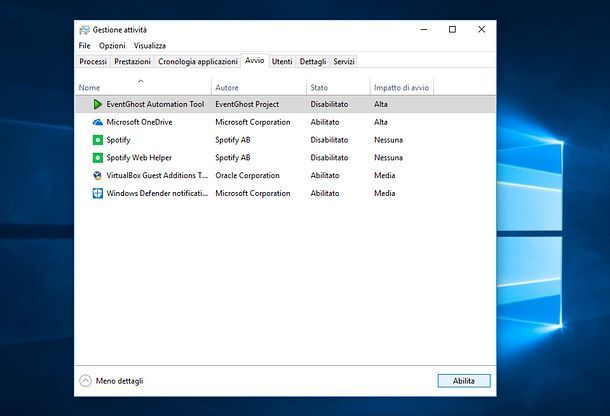This screenshot has height=416, width=610.
Task: Click Microsoft Corporation in Windows Defender row
Action: pyautogui.click(x=253, y=193)
